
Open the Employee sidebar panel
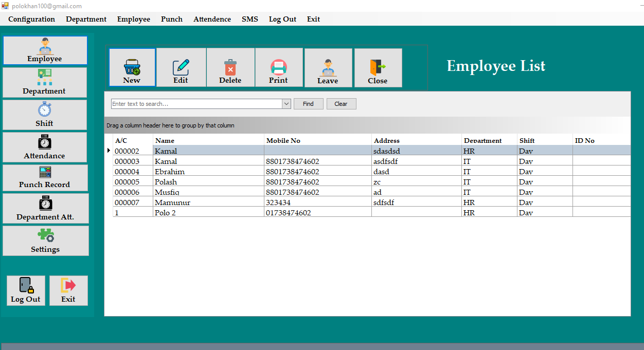coord(45,50)
